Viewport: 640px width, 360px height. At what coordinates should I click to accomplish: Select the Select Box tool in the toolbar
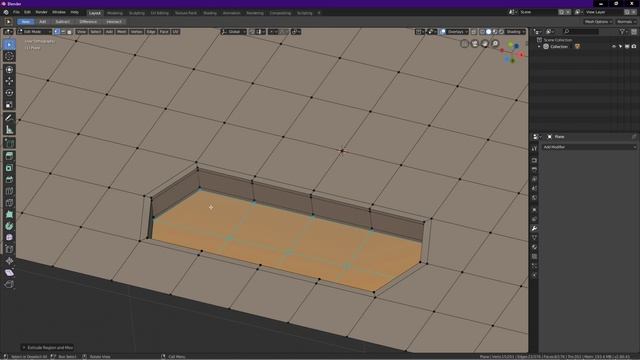click(x=9, y=44)
